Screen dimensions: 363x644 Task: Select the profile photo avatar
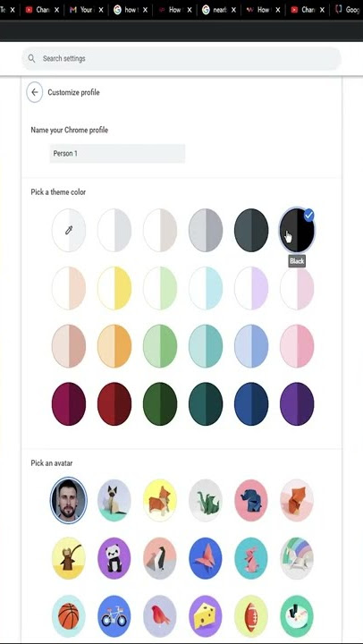[x=69, y=500]
